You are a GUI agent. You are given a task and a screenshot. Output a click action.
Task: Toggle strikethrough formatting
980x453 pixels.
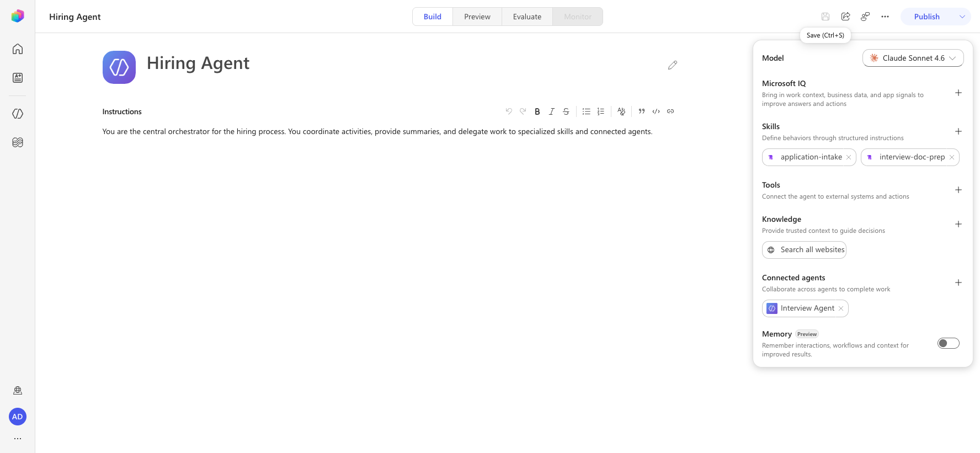coord(566,111)
